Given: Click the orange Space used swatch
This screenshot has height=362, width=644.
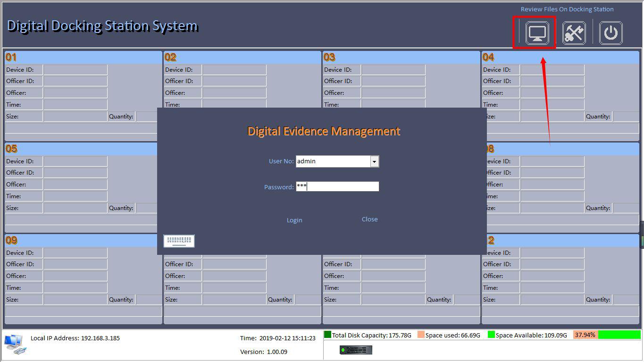Looking at the screenshot, I should pos(421,335).
